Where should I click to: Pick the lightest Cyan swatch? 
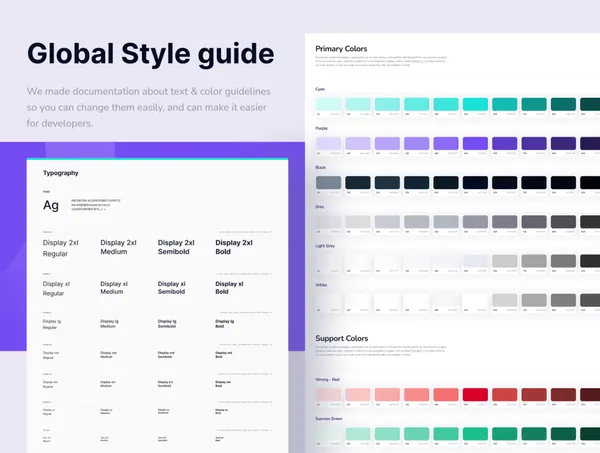328,104
